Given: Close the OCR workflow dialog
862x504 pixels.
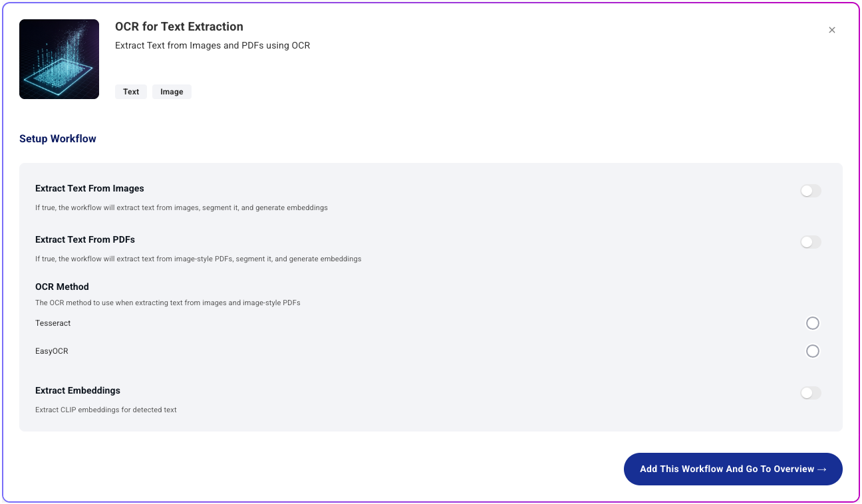Looking at the screenshot, I should [832, 30].
